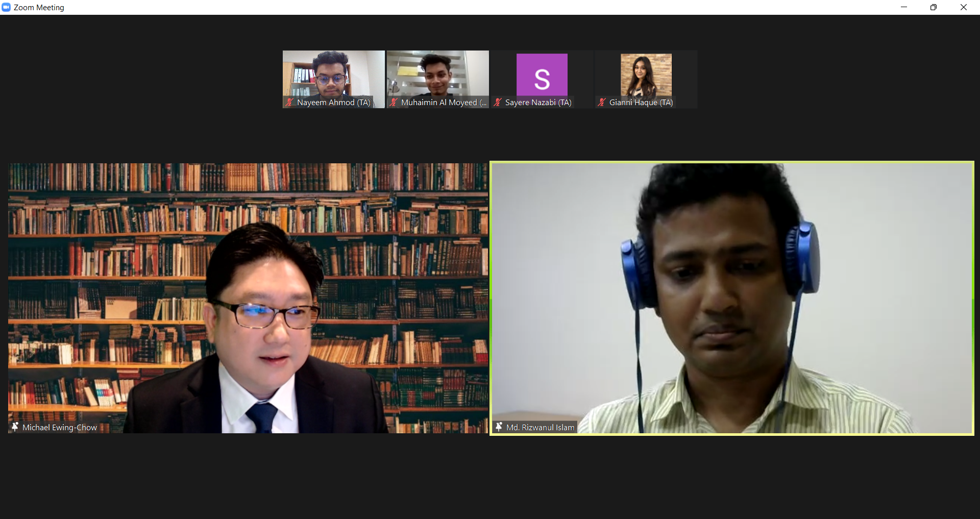Click the Gianni Haque (TA) name label
The width and height of the screenshot is (980, 519).
641,103
